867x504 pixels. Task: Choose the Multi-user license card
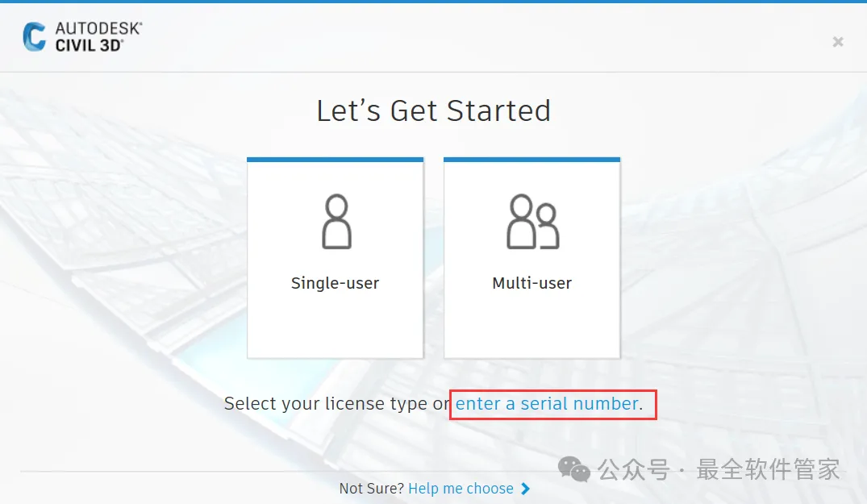[532, 258]
